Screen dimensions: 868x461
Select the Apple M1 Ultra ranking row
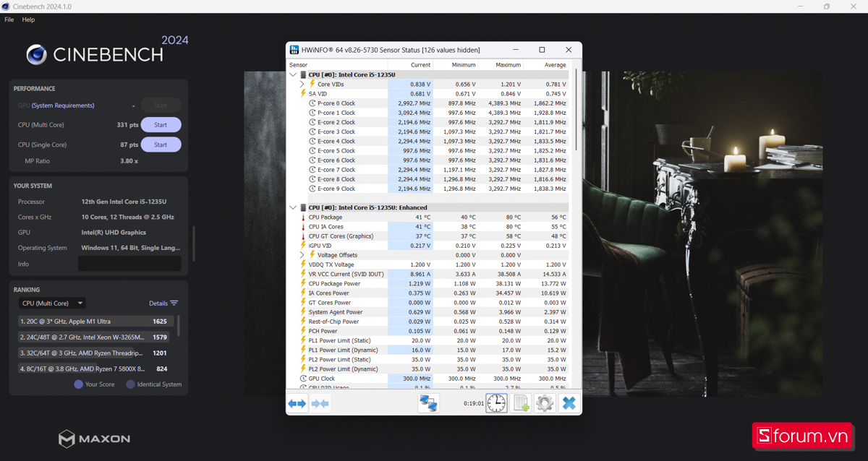tap(95, 322)
